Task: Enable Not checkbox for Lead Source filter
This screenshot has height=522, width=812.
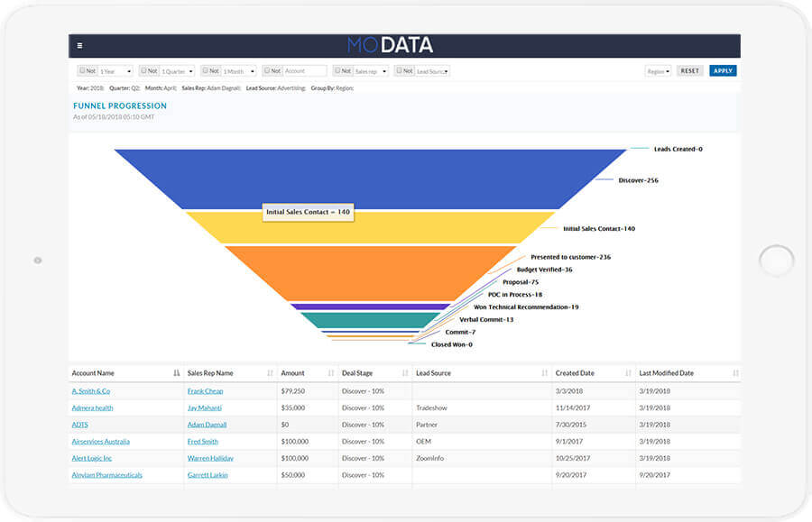Action: click(399, 70)
